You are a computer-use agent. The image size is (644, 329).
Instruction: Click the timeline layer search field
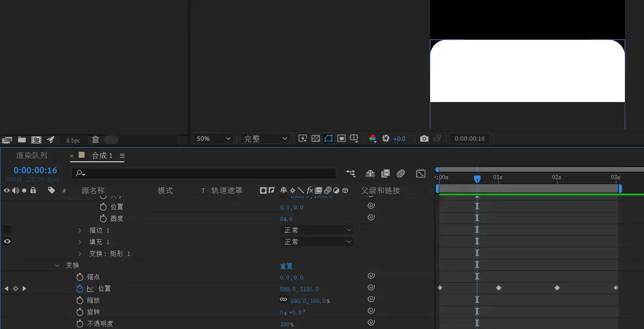[203, 173]
